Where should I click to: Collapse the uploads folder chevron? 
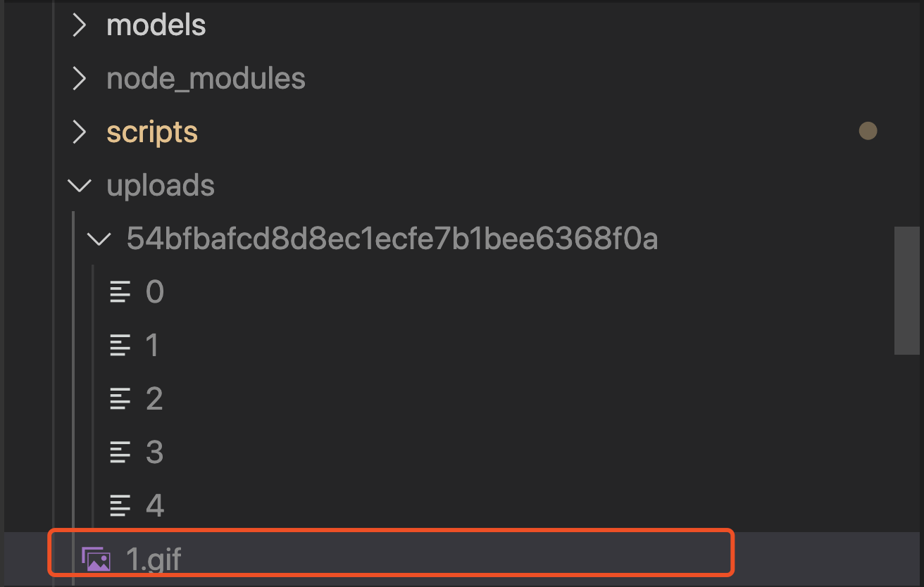click(80, 186)
